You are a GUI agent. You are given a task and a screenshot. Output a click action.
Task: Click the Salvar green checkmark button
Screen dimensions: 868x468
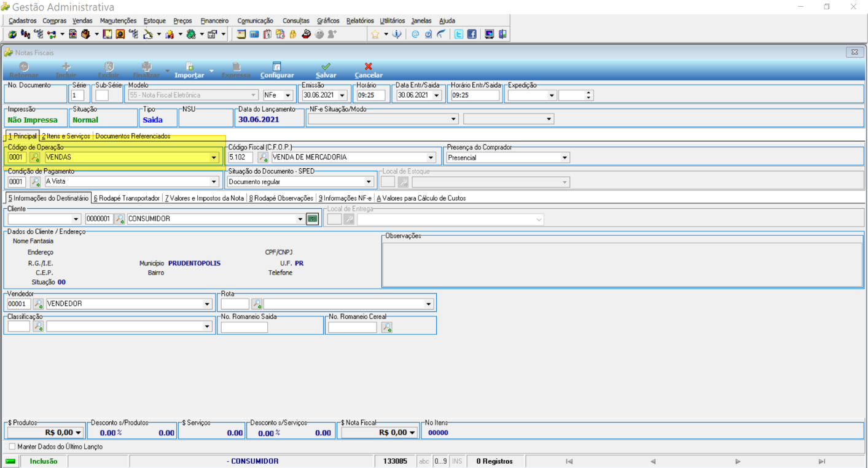[326, 70]
